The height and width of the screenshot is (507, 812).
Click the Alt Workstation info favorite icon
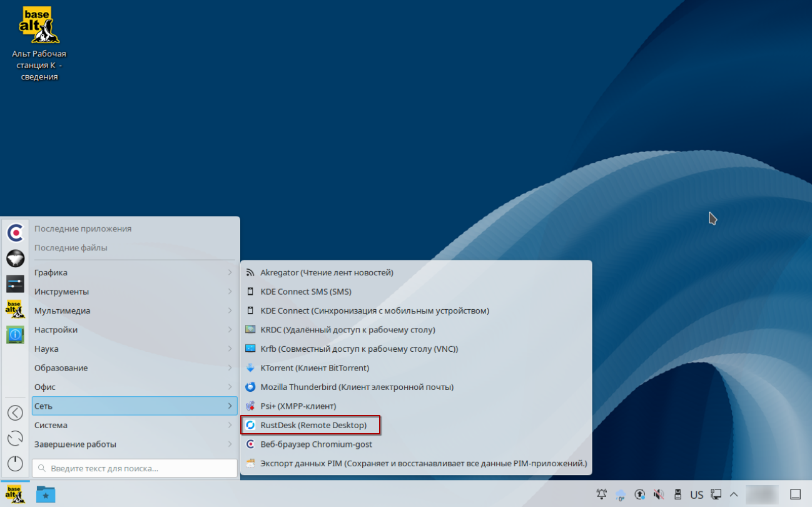point(14,334)
